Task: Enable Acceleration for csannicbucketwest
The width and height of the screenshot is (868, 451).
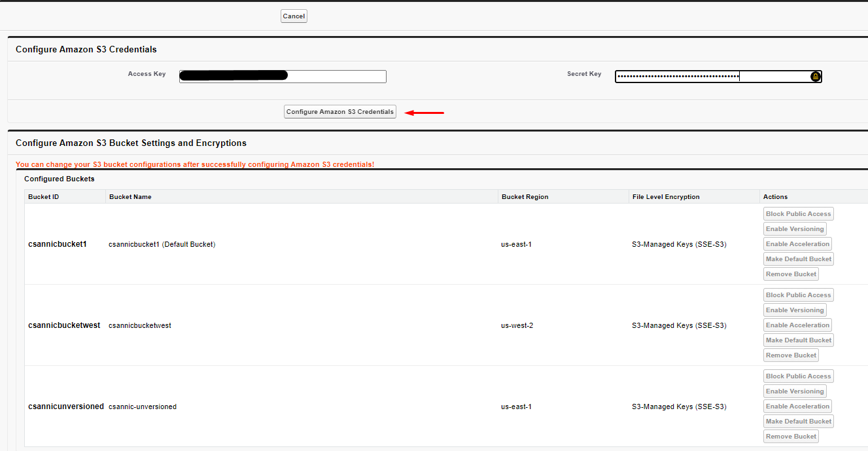Action: (797, 325)
